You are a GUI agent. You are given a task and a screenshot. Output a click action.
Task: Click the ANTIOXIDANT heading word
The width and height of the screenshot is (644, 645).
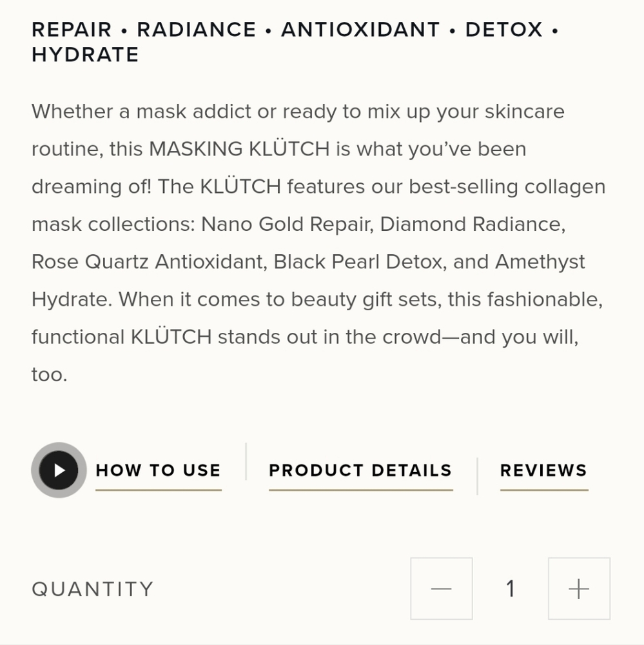click(x=360, y=30)
